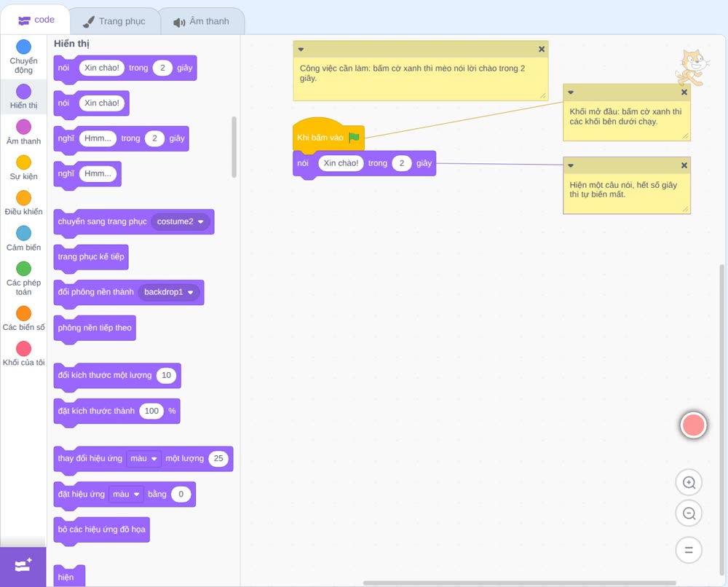
Task: Click the 'Xin chào!' field in workspace block
Action: pos(341,163)
